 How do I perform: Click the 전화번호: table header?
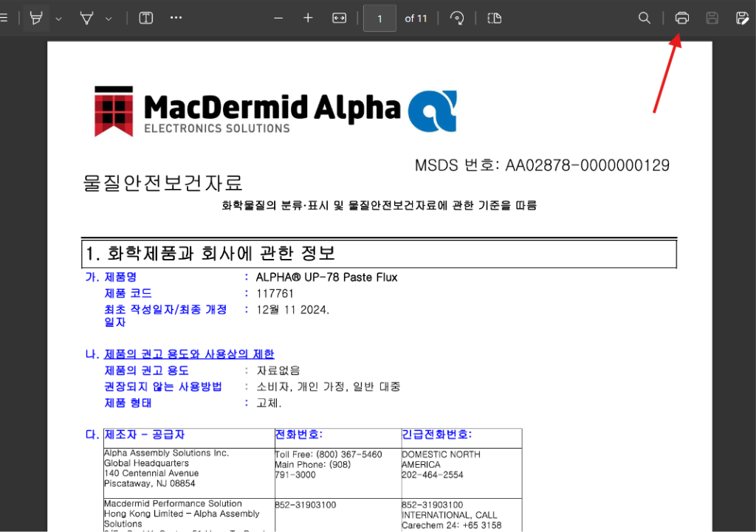[x=298, y=435]
